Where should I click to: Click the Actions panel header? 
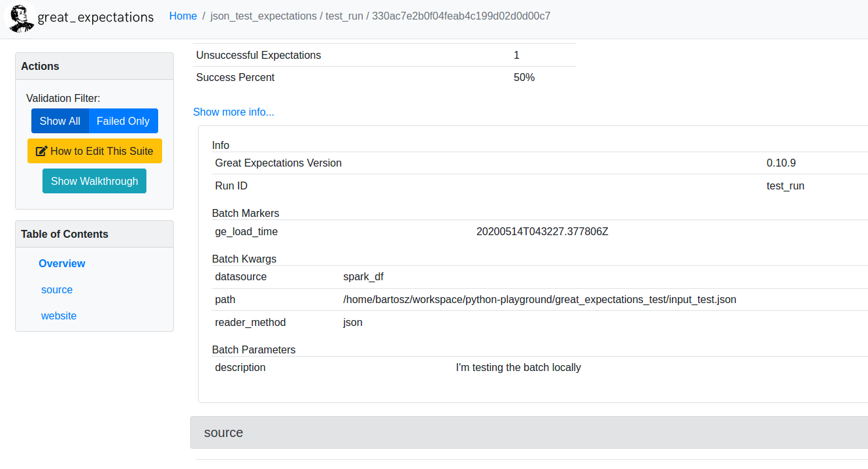94,66
